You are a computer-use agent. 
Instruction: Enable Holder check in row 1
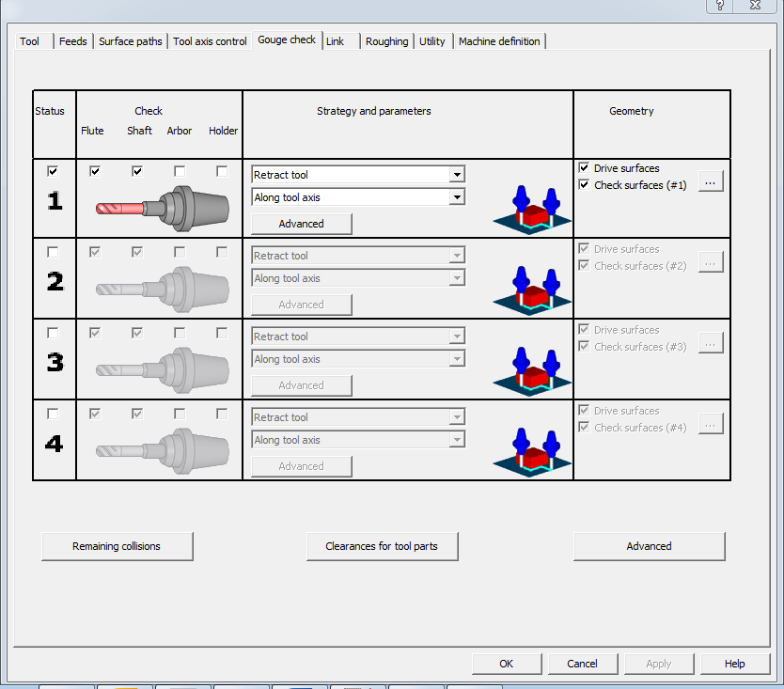(x=222, y=171)
